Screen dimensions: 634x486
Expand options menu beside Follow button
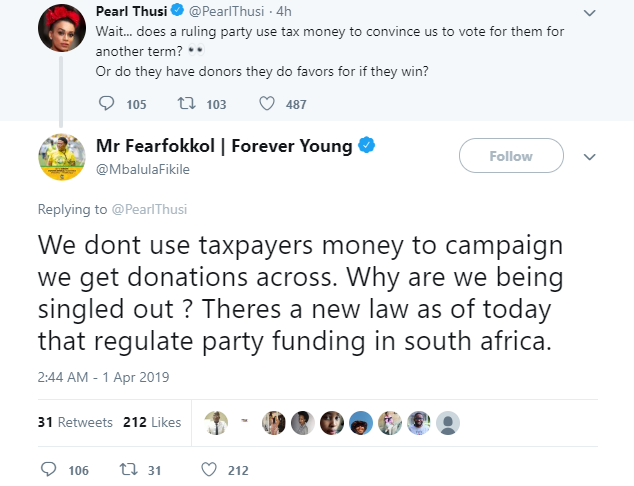click(589, 157)
